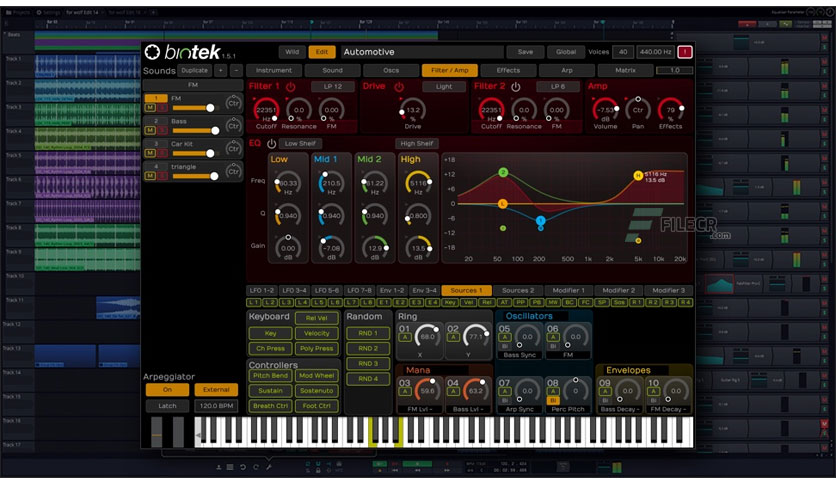Screen dimensions: 836x484
Task: Click the undo icon in DAW bottom toolbar
Action: coord(243,467)
